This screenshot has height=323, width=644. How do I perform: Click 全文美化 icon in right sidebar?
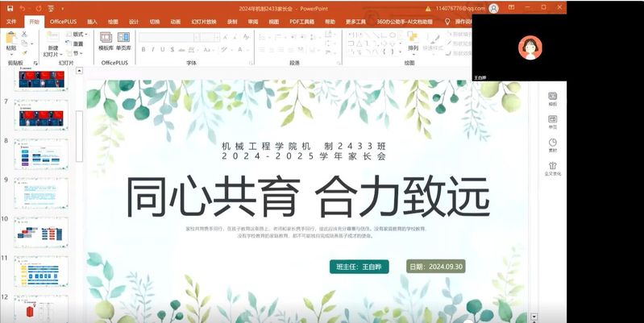[553, 168]
